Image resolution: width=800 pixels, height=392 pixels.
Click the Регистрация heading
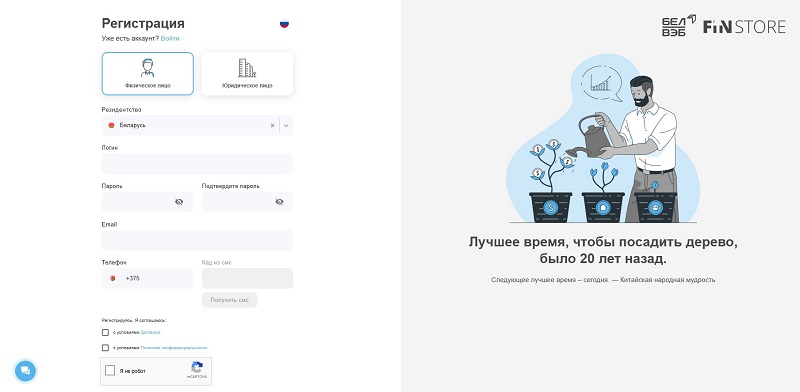click(143, 23)
